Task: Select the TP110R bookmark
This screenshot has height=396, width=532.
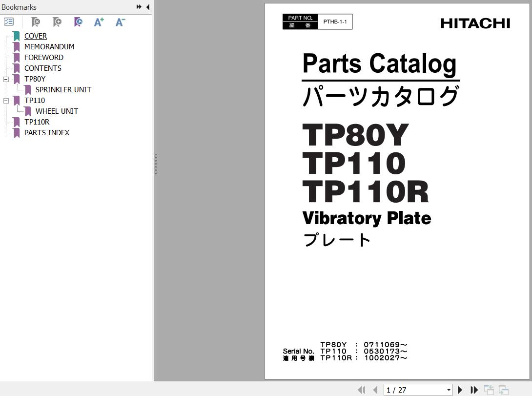Action: pyautogui.click(x=37, y=122)
